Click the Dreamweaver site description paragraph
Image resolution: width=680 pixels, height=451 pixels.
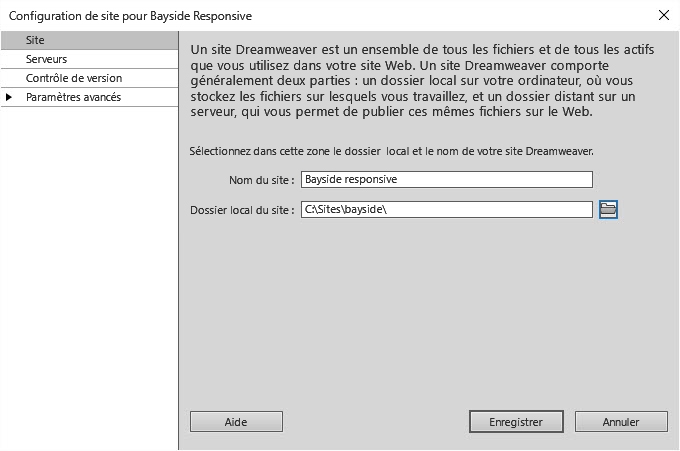(428, 80)
